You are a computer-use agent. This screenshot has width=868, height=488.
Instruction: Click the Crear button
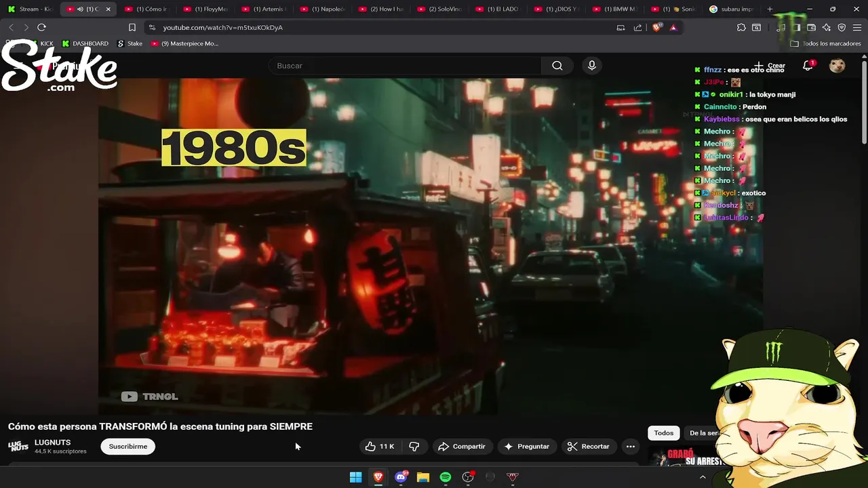(x=770, y=66)
